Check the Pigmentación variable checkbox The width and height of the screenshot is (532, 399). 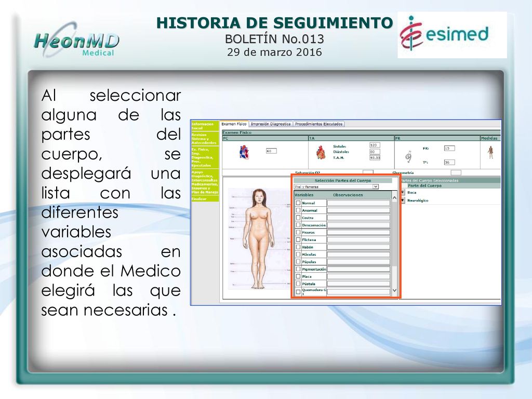point(298,269)
